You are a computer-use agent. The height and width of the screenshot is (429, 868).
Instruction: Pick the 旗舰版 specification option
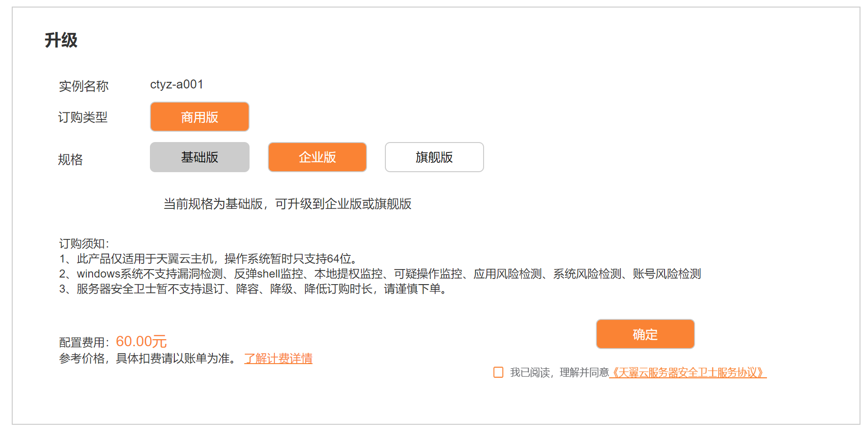pos(434,157)
